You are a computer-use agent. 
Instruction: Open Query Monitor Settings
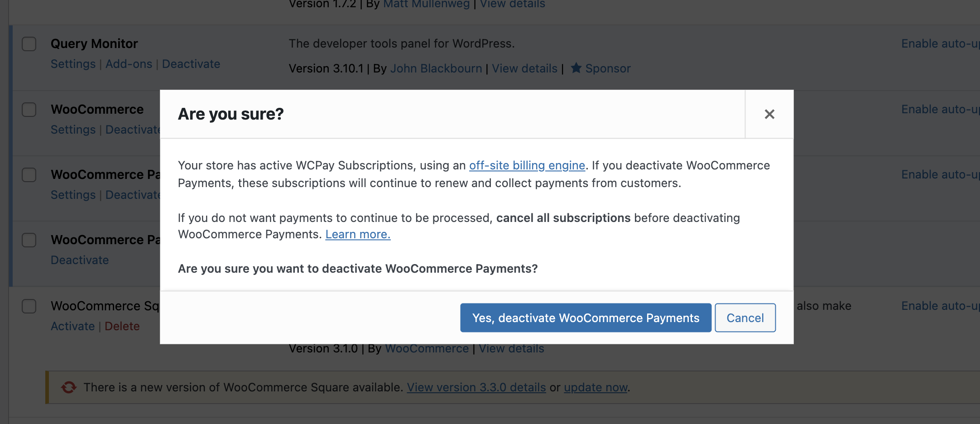point(73,64)
